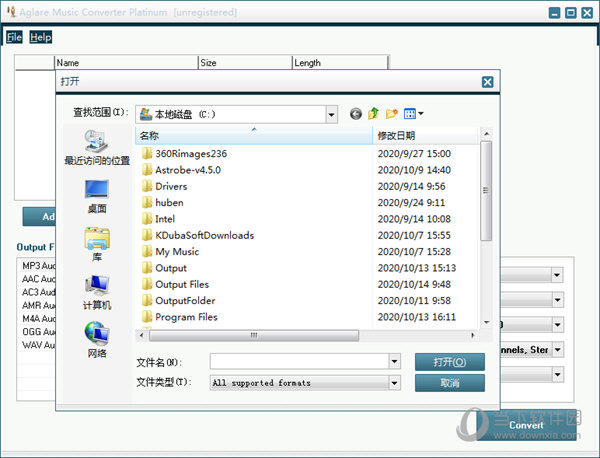This screenshot has height=458, width=600.
Task: Create a new folder icon
Action: [x=392, y=114]
